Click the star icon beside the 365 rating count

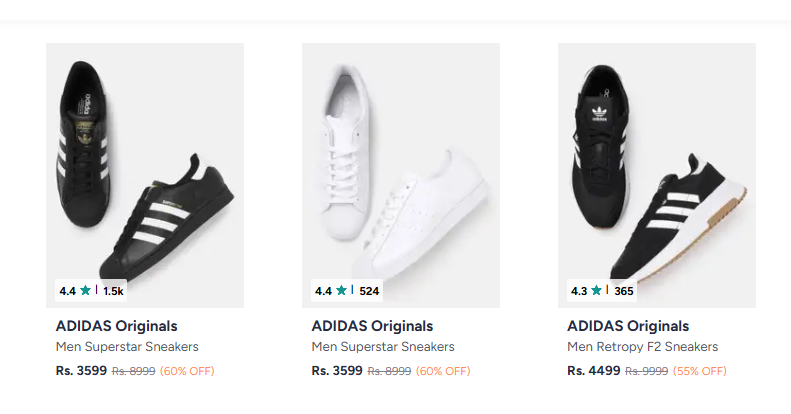597,291
